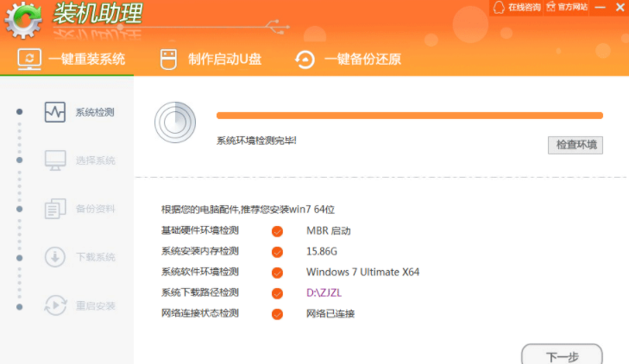Switch to the 一键重装系统 tab
Viewport: 629px width, 364px height.
(x=72, y=60)
